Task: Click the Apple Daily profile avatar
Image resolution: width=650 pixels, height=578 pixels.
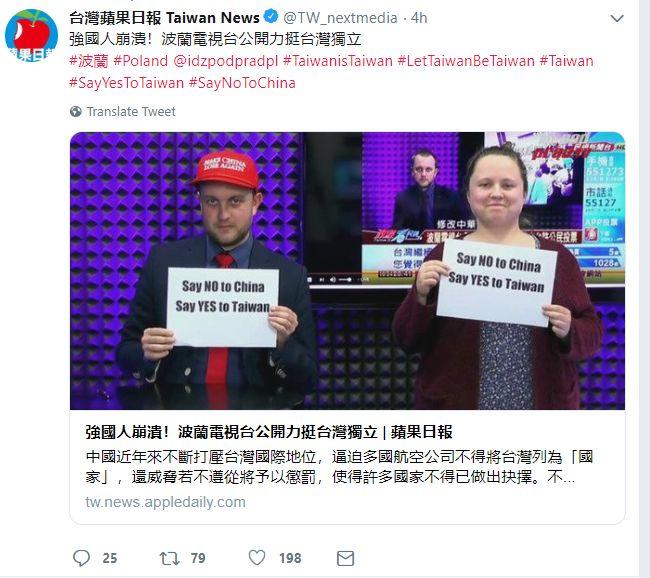Action: pyautogui.click(x=32, y=35)
